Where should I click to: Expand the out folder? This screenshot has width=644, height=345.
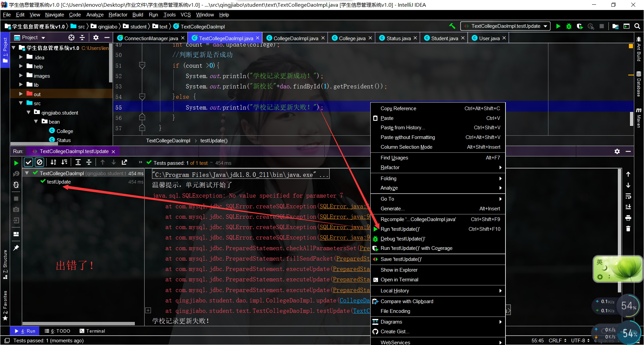click(x=21, y=94)
